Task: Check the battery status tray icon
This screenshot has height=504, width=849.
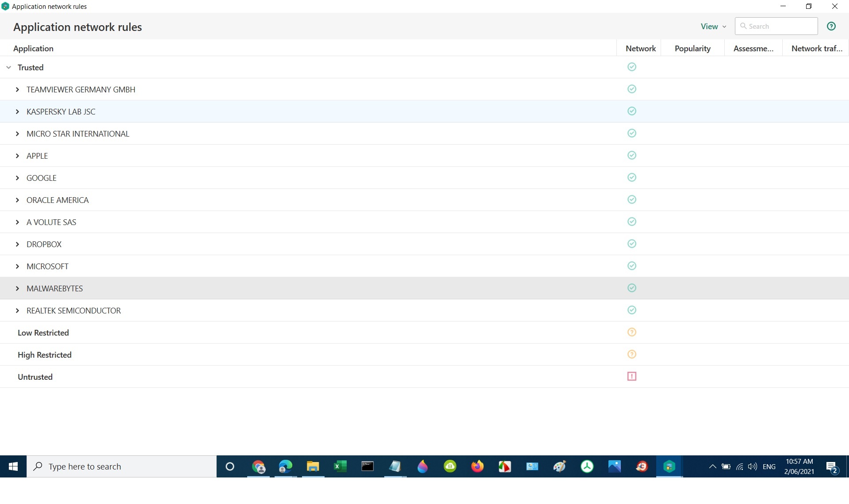Action: tap(726, 466)
